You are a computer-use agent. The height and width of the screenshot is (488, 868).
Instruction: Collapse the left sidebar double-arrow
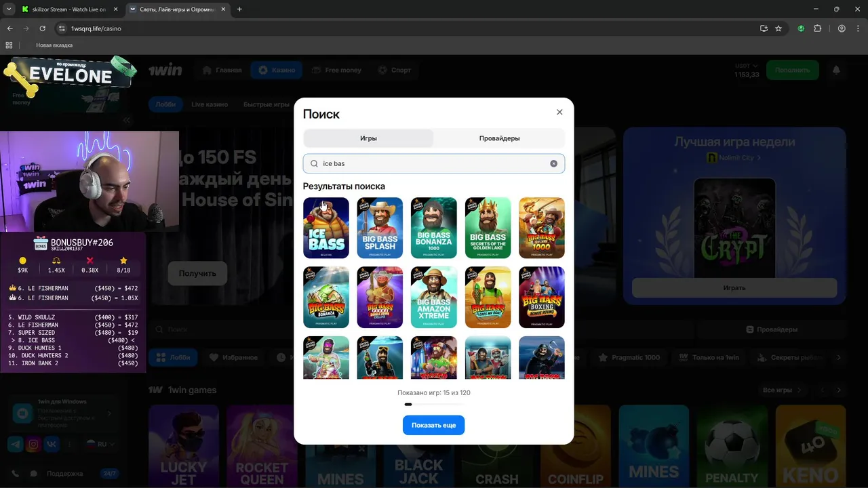click(126, 120)
